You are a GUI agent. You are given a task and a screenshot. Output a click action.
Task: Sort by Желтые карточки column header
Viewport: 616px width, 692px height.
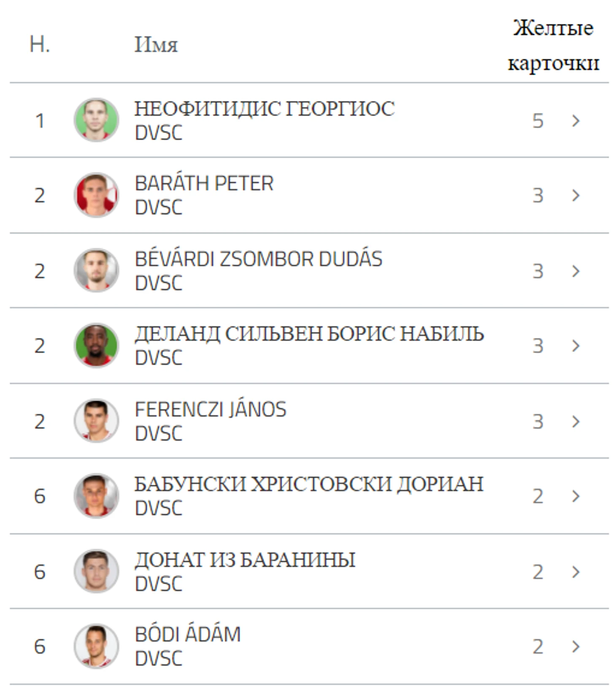(553, 45)
